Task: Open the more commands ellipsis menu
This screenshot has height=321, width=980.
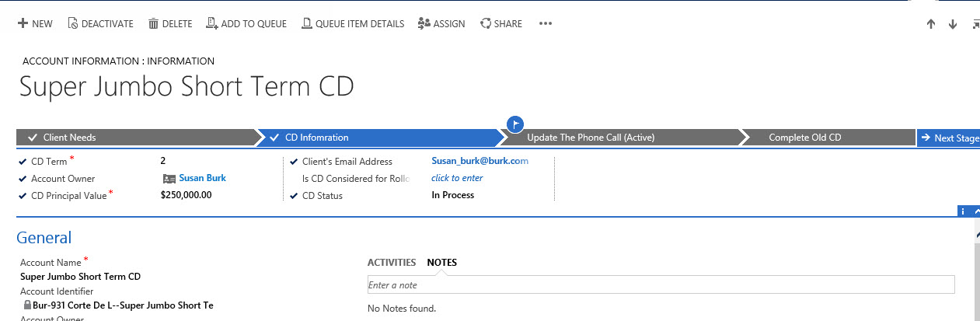Action: point(545,24)
